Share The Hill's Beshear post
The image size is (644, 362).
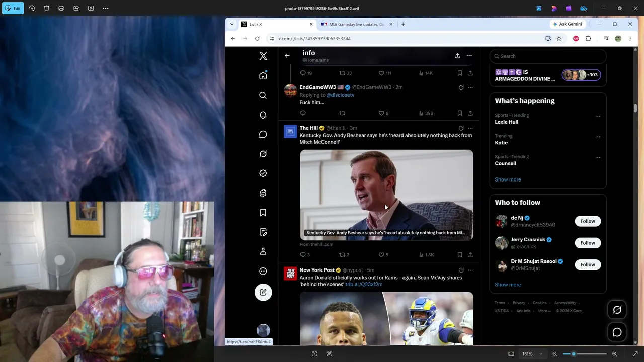pyautogui.click(x=470, y=255)
